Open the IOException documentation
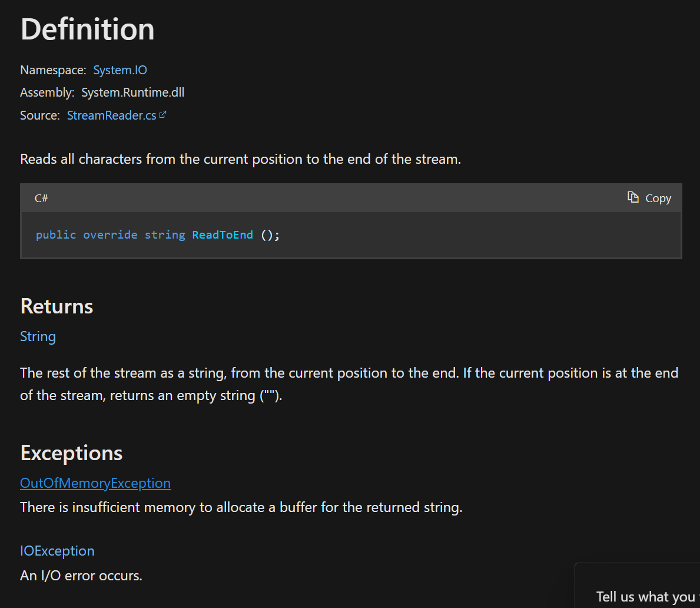This screenshot has width=700, height=608. pos(57,551)
